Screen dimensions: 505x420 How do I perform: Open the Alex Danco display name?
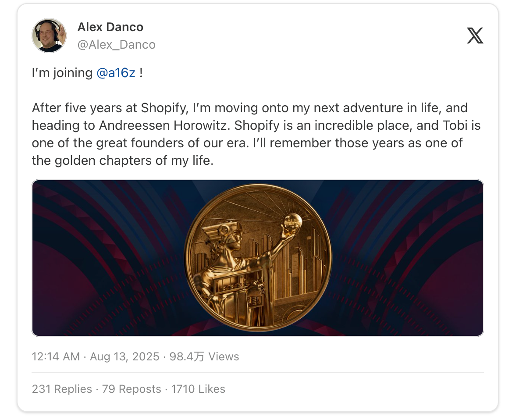pos(110,27)
